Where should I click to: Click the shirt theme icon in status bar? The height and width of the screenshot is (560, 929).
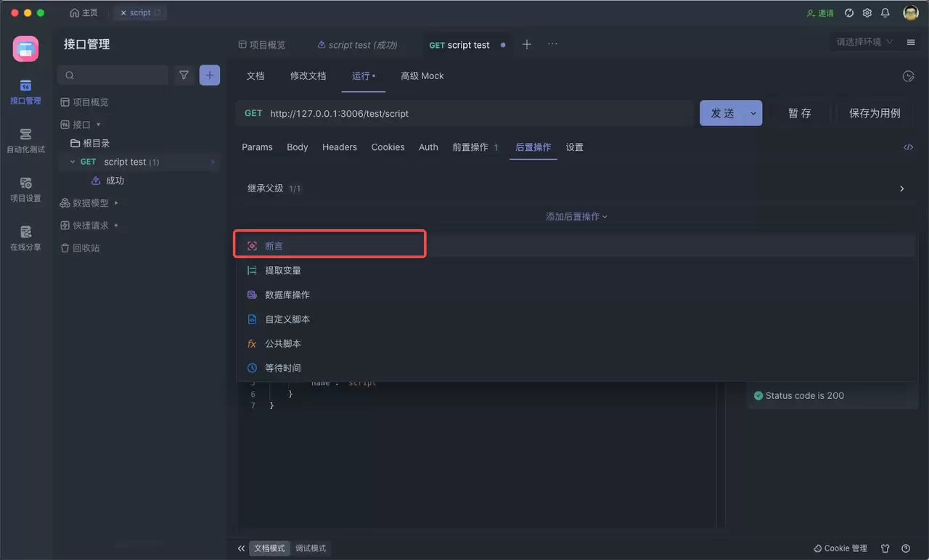[885, 548]
